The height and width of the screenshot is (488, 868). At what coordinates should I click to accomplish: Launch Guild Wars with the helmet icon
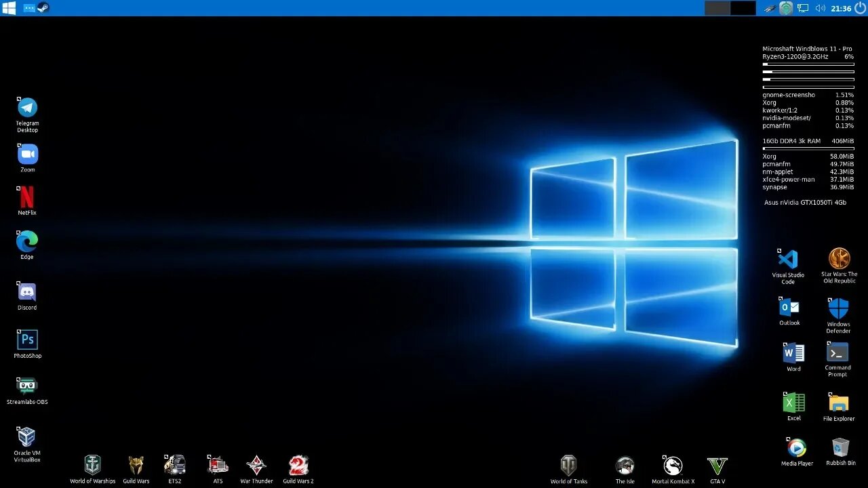coord(136,465)
